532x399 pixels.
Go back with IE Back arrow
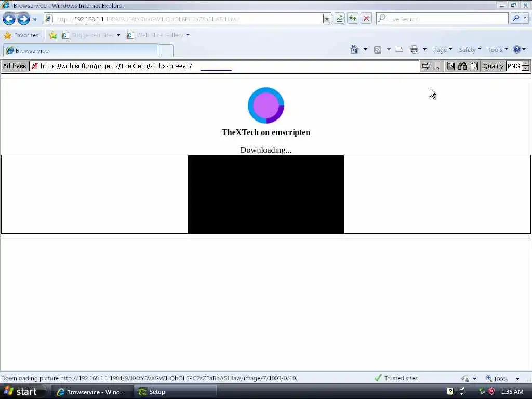[x=9, y=19]
